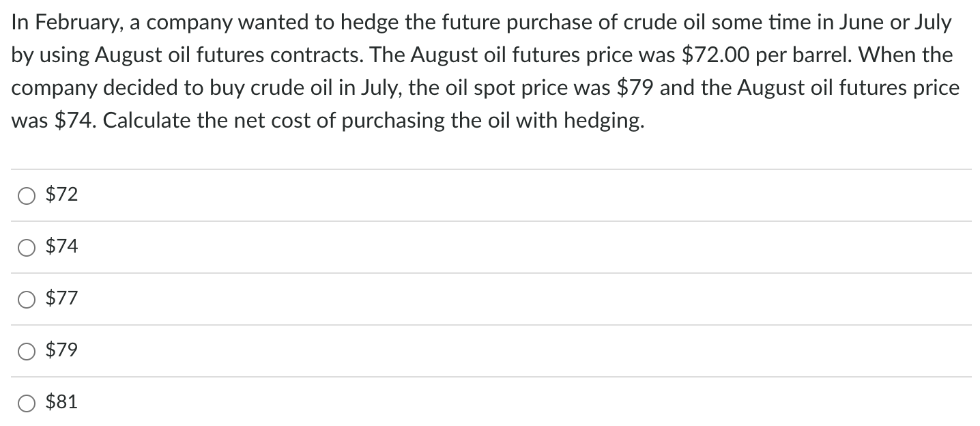Click the $79 answer label text
The height and width of the screenshot is (426, 980).
point(62,350)
